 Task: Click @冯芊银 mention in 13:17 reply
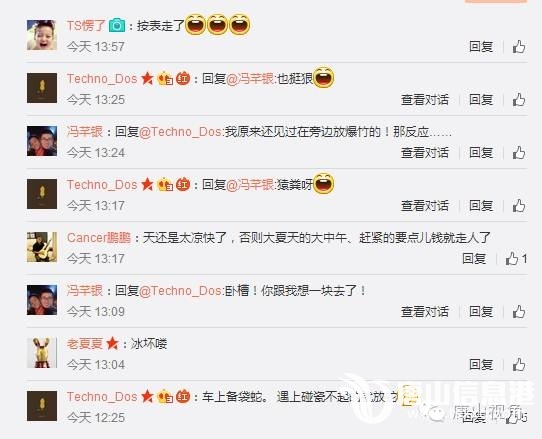click(250, 185)
